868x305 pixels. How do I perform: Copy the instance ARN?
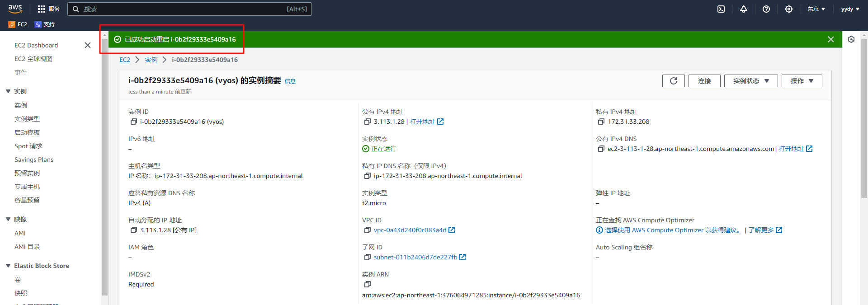[x=368, y=284]
